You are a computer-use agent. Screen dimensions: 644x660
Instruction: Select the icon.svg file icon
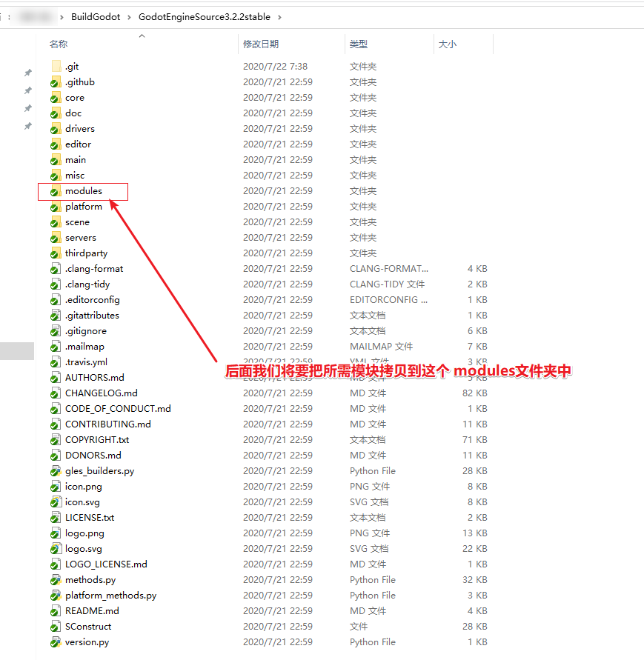coord(56,501)
